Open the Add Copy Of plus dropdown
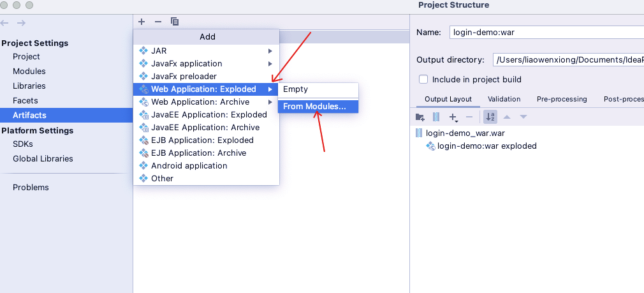The height and width of the screenshot is (293, 644). click(453, 117)
